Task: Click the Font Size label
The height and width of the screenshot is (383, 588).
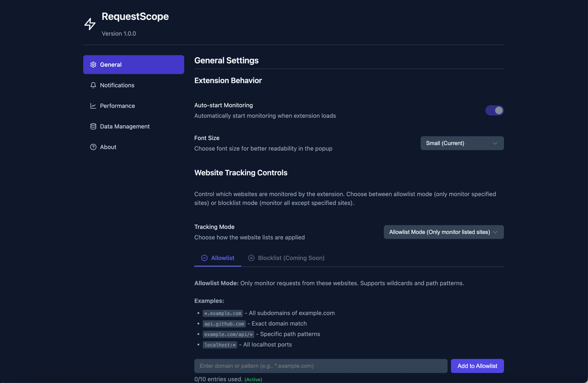Action: click(x=207, y=138)
